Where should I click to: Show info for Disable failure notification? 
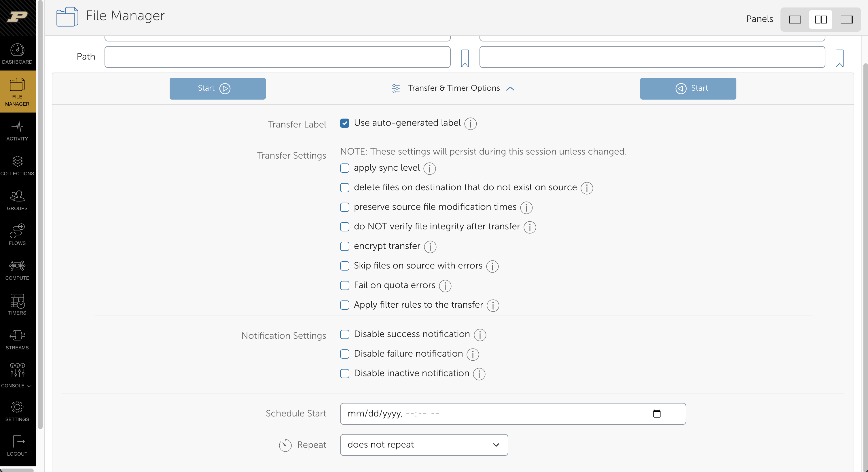pyautogui.click(x=473, y=354)
